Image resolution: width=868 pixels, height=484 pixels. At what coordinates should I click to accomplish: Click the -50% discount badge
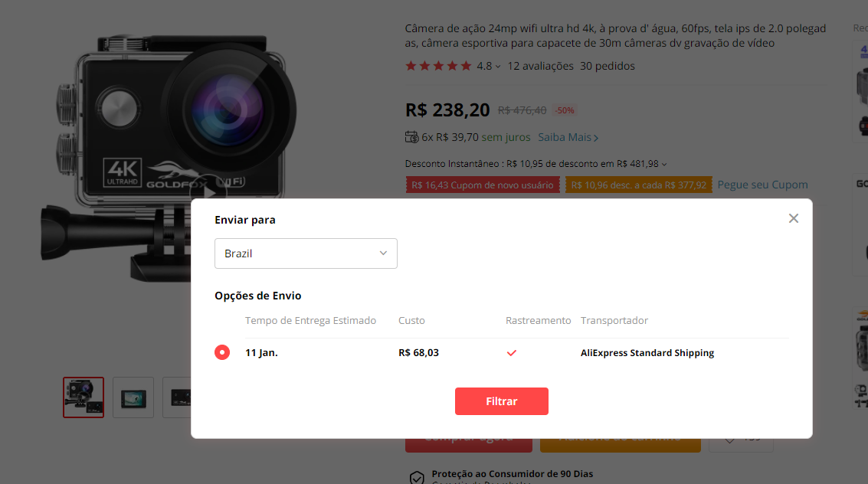pos(564,110)
